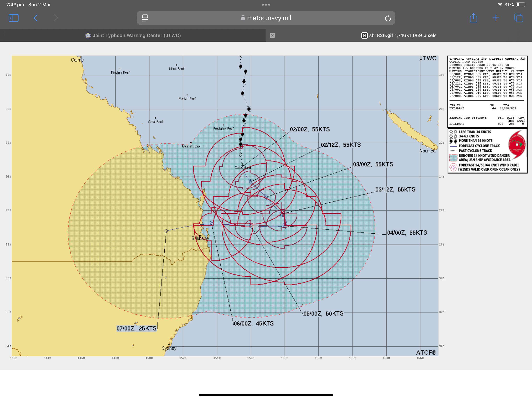532x399 pixels.
Task: Select the sh1825.gif image tab
Action: pyautogui.click(x=399, y=35)
